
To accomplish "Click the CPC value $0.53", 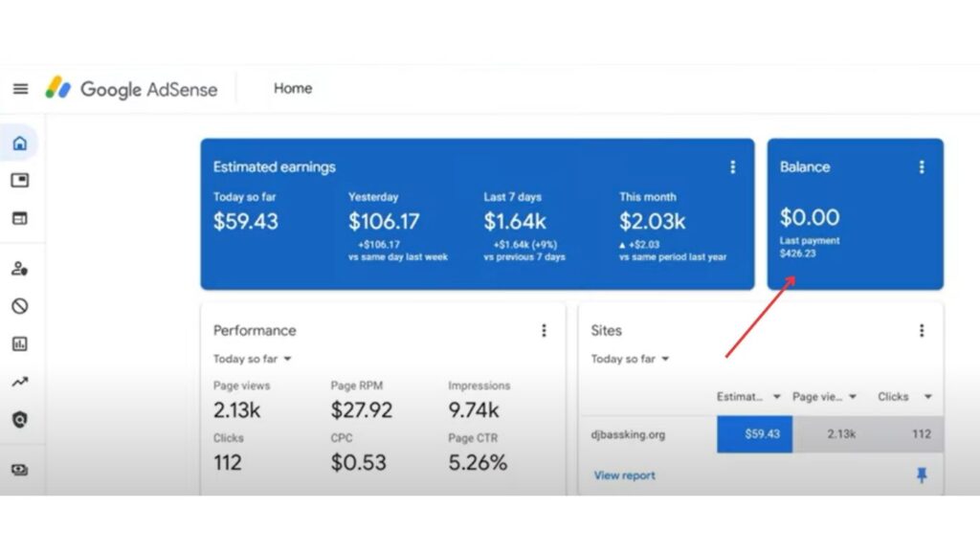I will (358, 463).
